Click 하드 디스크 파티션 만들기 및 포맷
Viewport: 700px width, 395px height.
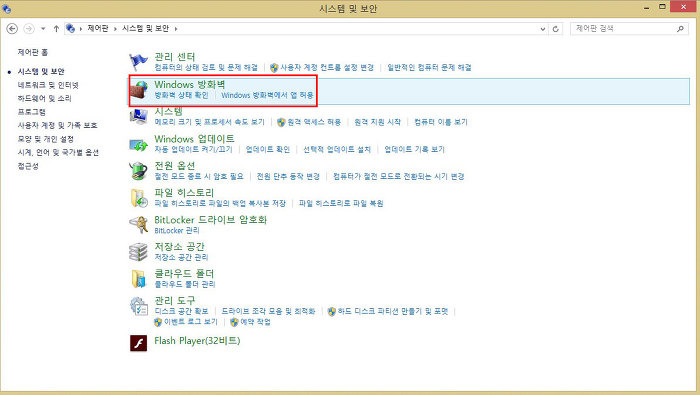(x=393, y=311)
